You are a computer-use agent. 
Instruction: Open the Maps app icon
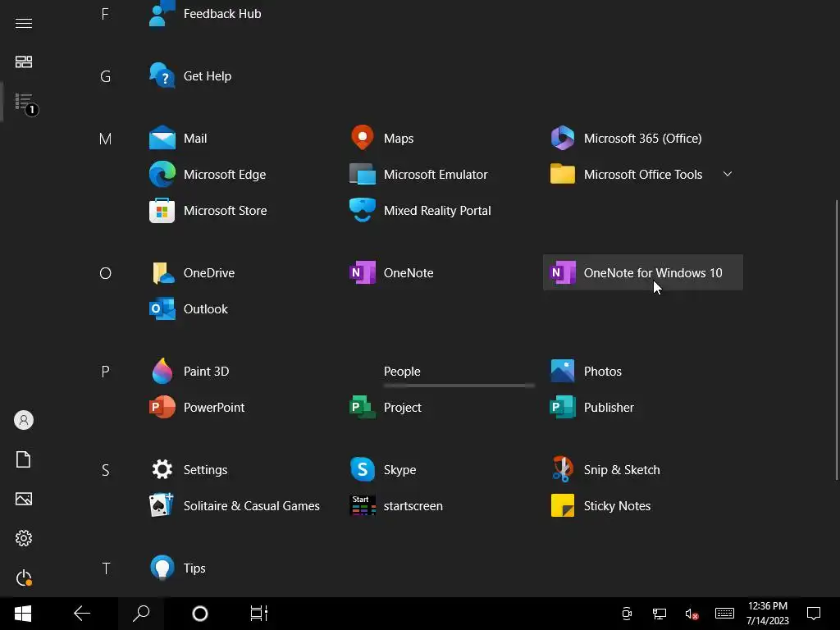point(362,138)
